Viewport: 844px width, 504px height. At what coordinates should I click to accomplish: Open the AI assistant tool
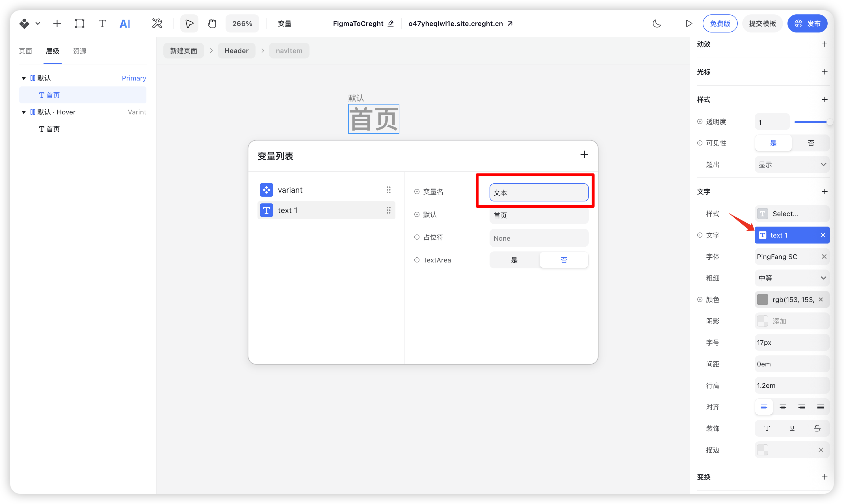(x=125, y=23)
